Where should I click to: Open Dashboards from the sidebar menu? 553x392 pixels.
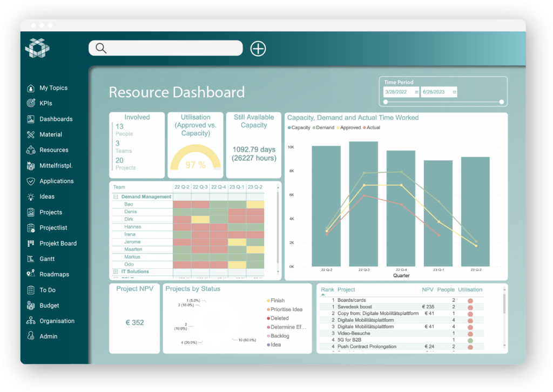[x=56, y=119]
